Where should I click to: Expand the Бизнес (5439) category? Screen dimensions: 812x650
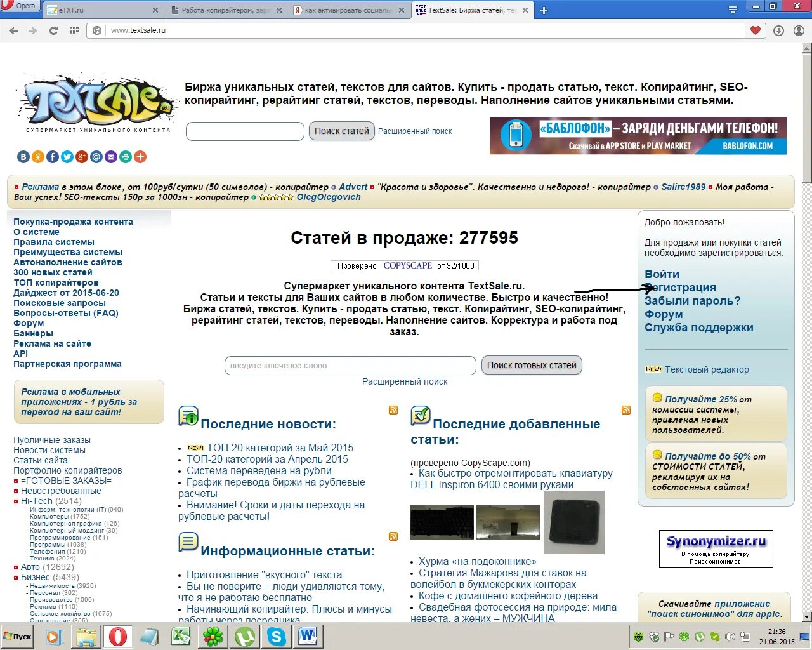point(49,577)
